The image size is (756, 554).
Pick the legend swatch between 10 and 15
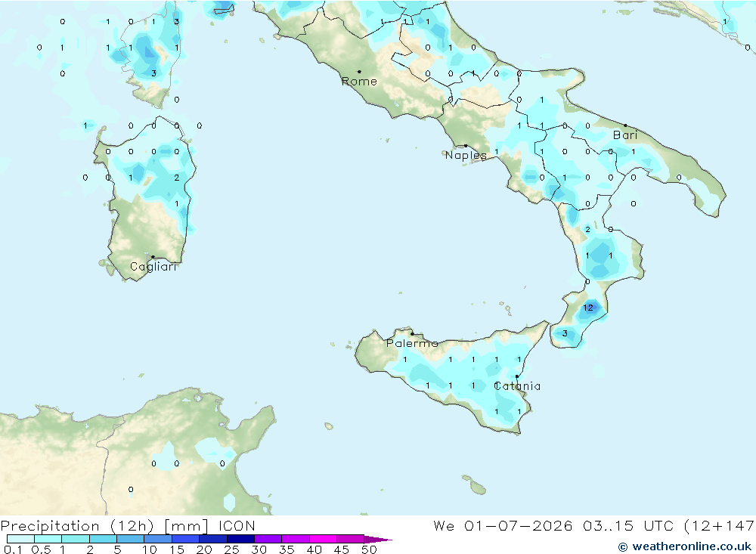tap(158, 539)
